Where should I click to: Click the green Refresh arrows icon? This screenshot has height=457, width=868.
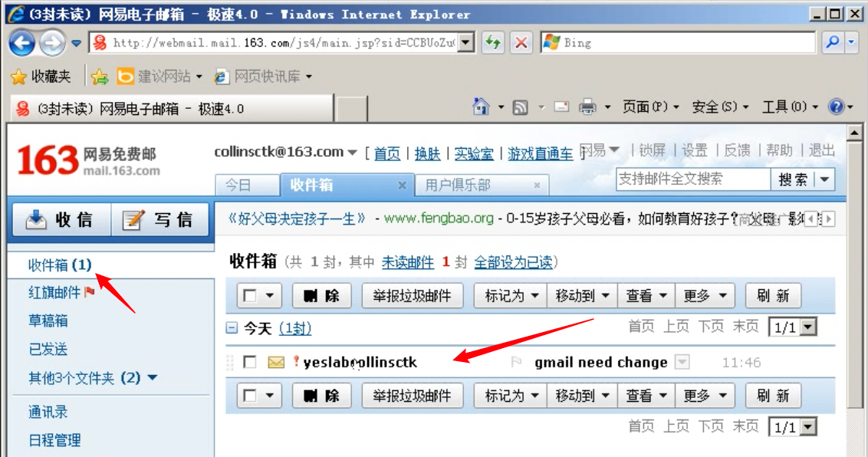[x=493, y=43]
